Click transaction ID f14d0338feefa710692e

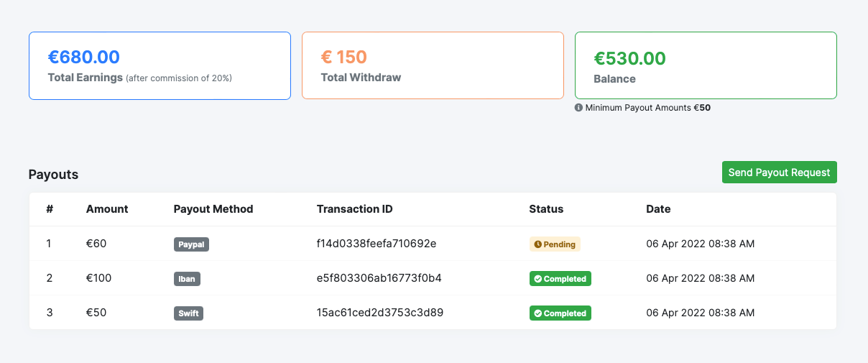pos(377,244)
